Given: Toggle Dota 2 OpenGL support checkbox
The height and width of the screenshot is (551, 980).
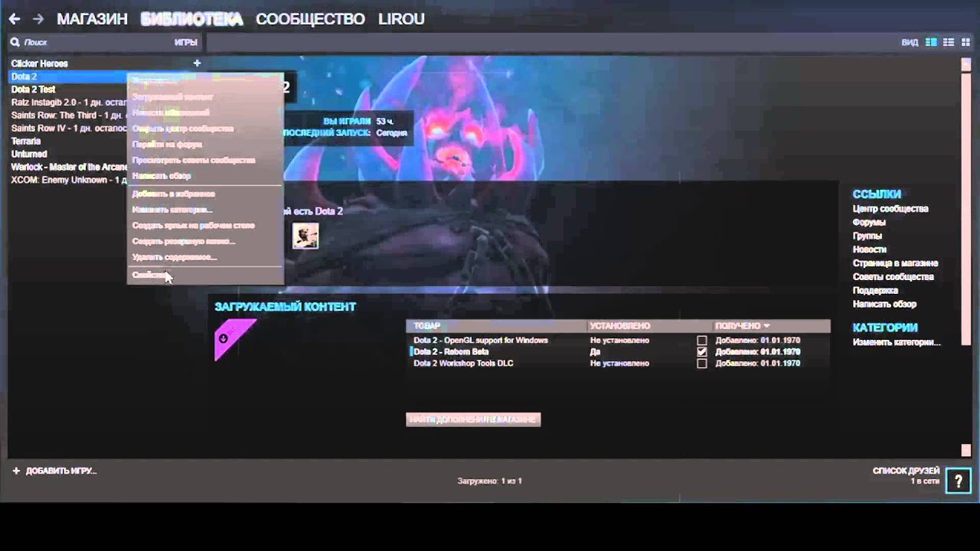Looking at the screenshot, I should (x=702, y=341).
